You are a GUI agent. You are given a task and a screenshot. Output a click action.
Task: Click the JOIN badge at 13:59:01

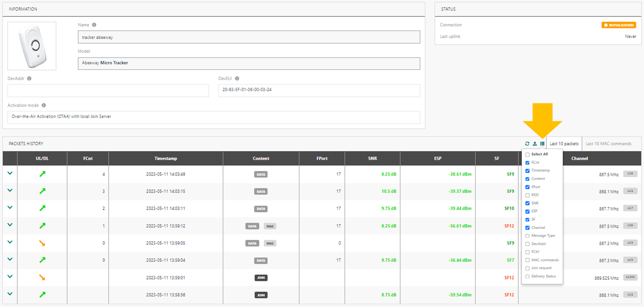261,278
